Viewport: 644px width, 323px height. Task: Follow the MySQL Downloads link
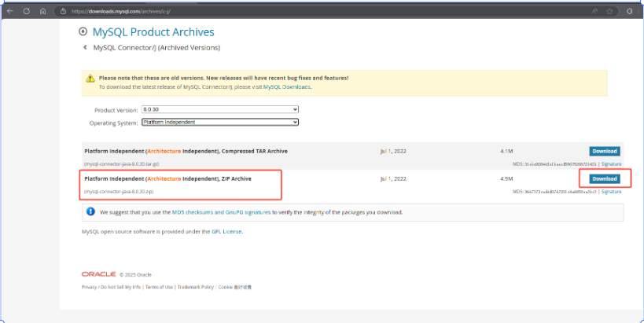(287, 87)
